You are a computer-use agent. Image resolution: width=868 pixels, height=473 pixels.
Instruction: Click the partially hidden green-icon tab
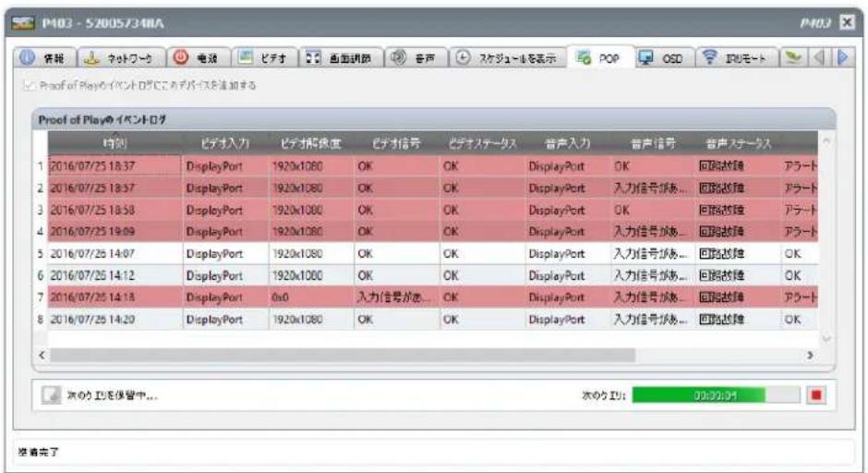(793, 57)
